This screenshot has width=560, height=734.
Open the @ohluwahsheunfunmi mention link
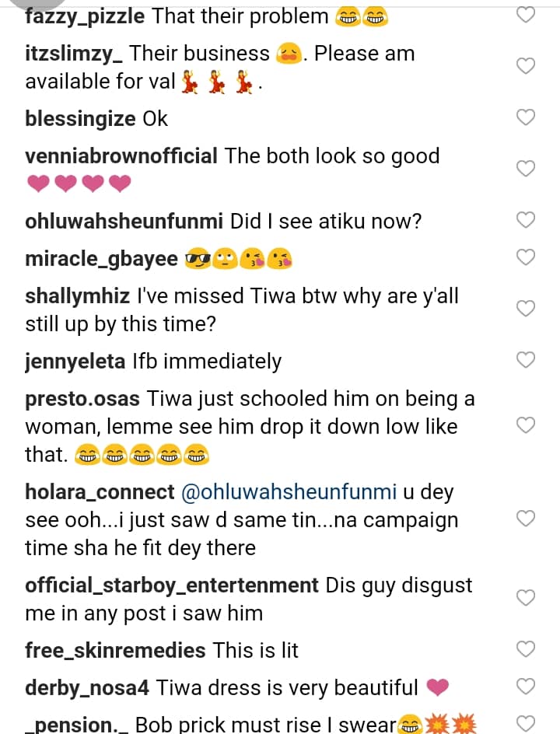(289, 492)
